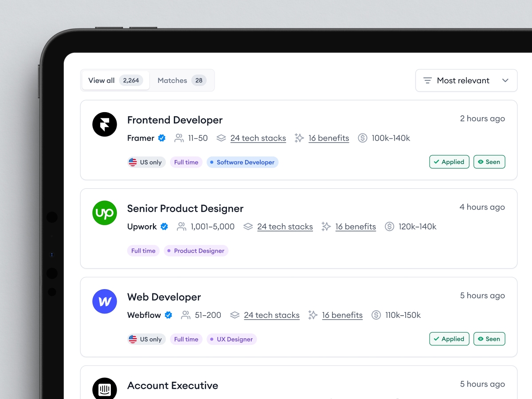Click the 28 matches count badge
The width and height of the screenshot is (532, 399).
[199, 80]
